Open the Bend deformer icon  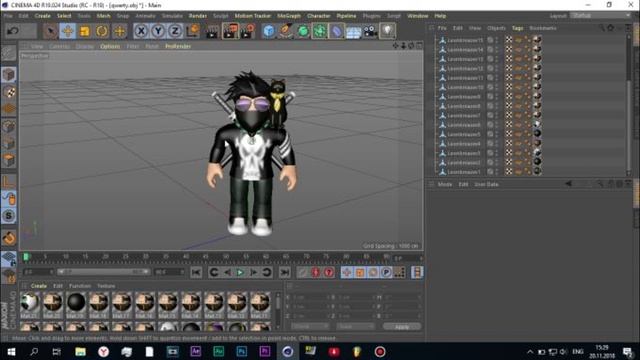[x=337, y=31]
